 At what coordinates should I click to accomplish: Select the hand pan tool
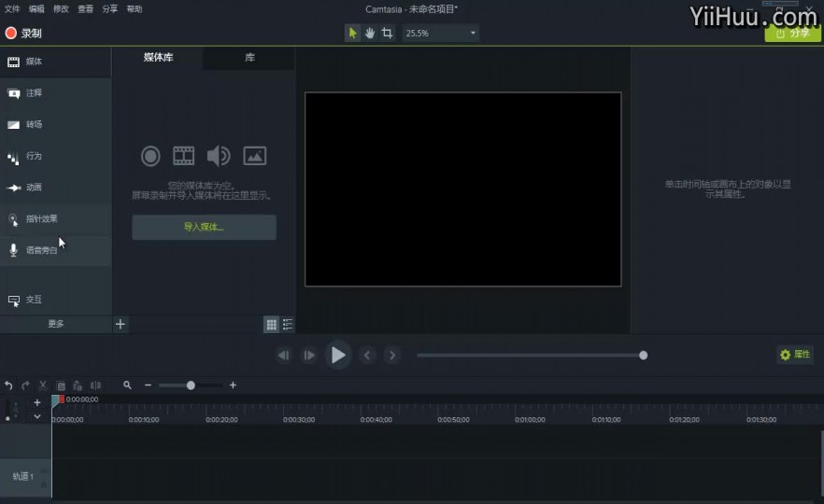point(370,33)
